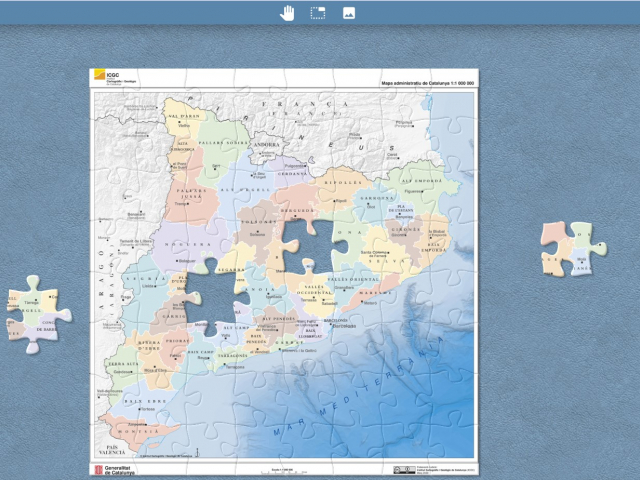This screenshot has width=640, height=480.
Task: Click the PRIORAT region label
Action: 177,341
